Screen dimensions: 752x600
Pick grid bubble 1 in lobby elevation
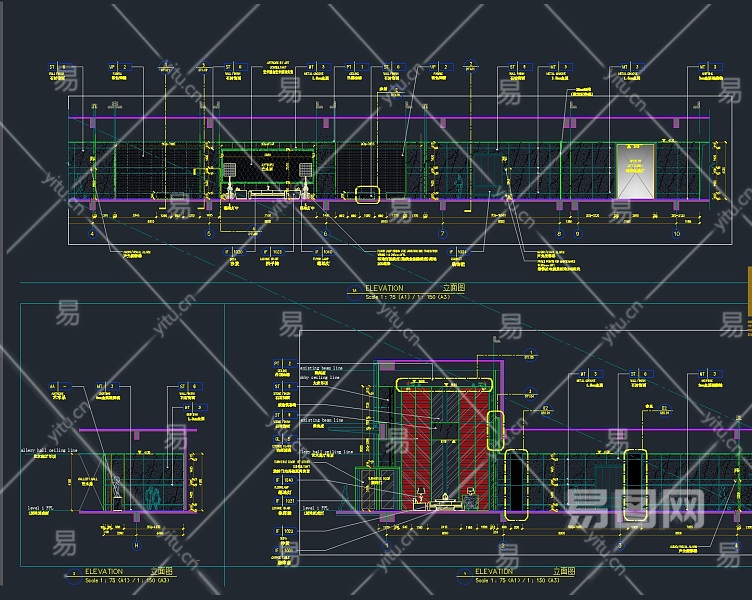pyautogui.click(x=387, y=546)
